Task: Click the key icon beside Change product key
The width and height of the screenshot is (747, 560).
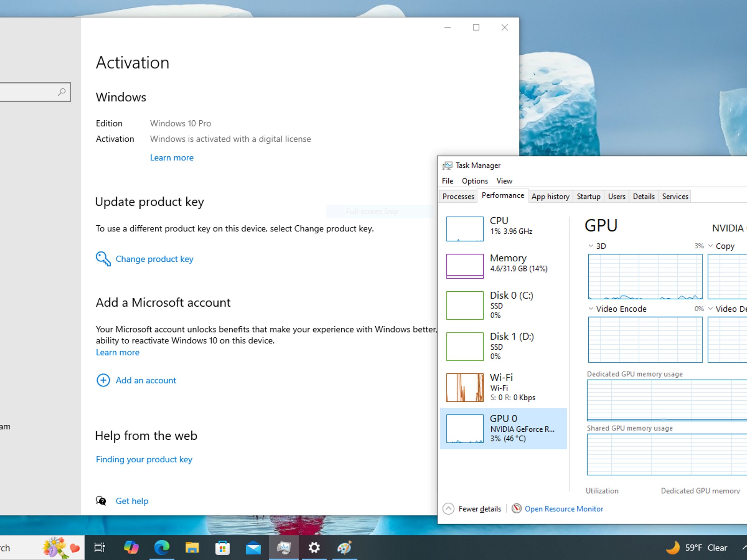Action: click(x=103, y=259)
